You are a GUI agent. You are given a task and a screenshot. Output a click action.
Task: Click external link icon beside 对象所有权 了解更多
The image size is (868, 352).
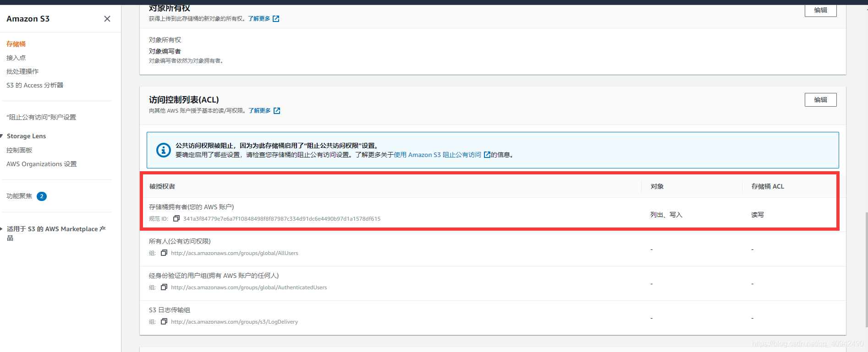(276, 19)
